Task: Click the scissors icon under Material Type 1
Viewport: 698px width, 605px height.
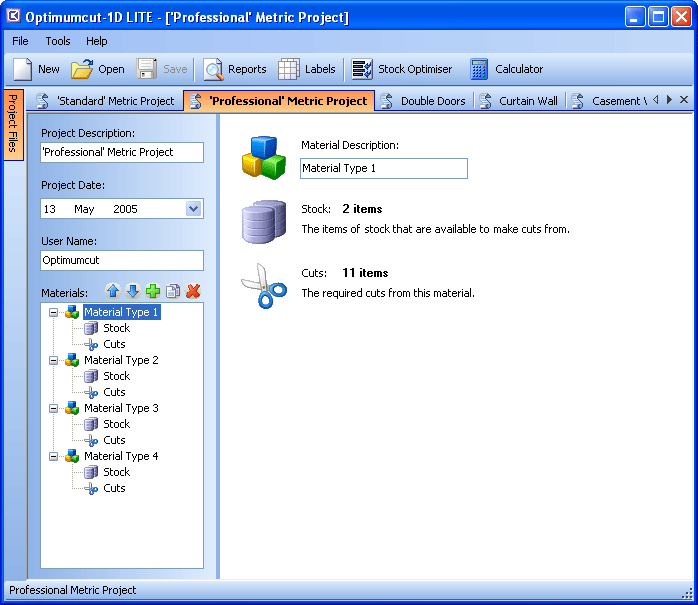Action: pyautogui.click(x=91, y=344)
